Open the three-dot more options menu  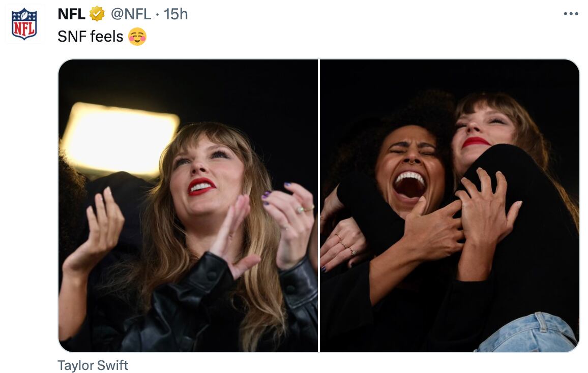[571, 14]
